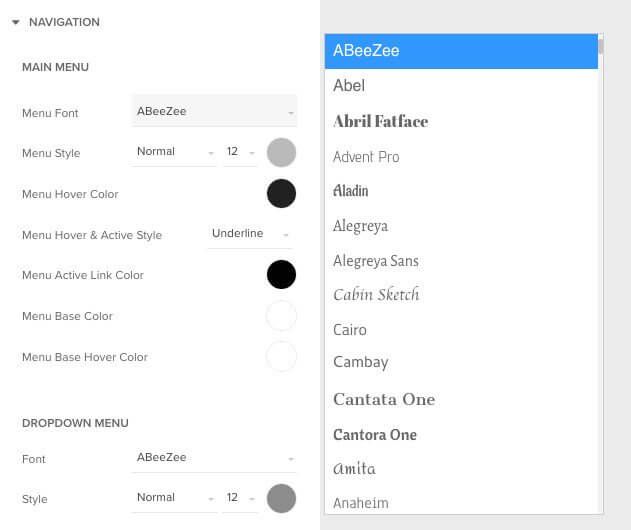Select Cabin Sketch font
This screenshot has width=631, height=530.
point(376,294)
